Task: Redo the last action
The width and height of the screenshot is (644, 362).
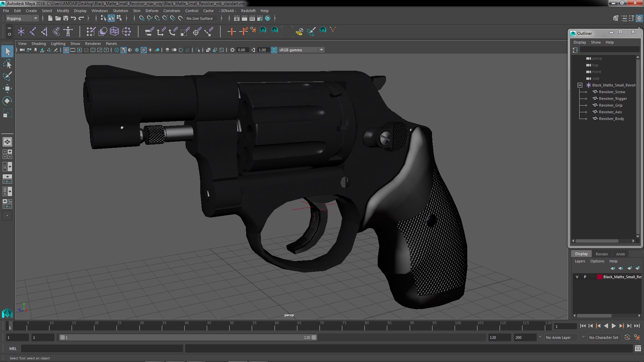Action: tap(81, 18)
